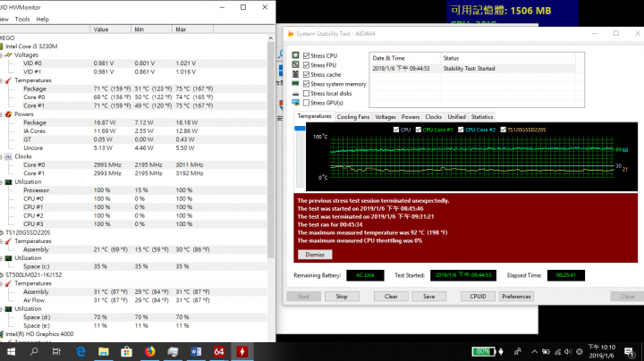
Task: Open the Unified tab
Action: (x=457, y=117)
